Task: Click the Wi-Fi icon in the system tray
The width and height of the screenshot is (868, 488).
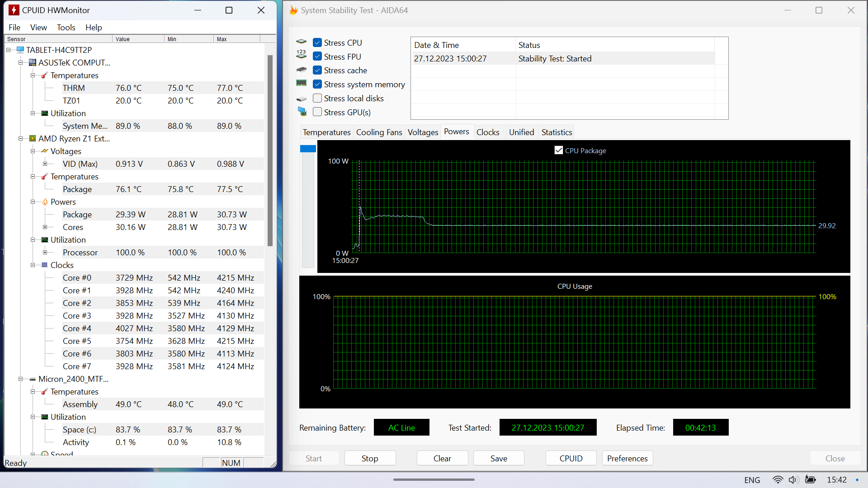Action: (x=778, y=480)
